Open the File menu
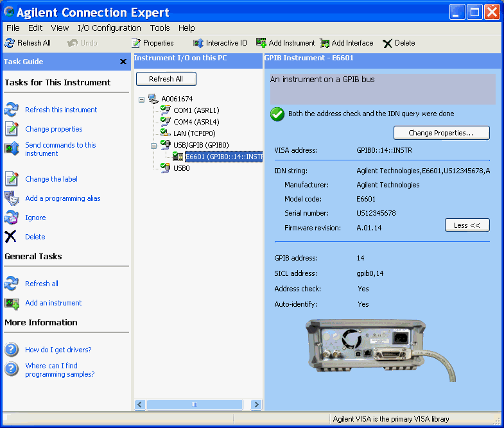504x428 pixels. pos(13,28)
